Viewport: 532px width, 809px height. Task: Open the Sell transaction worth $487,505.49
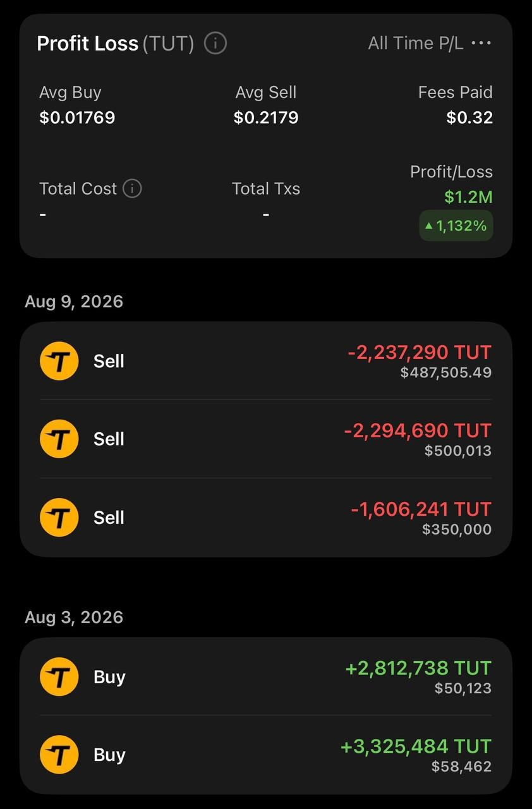pyautogui.click(x=266, y=362)
